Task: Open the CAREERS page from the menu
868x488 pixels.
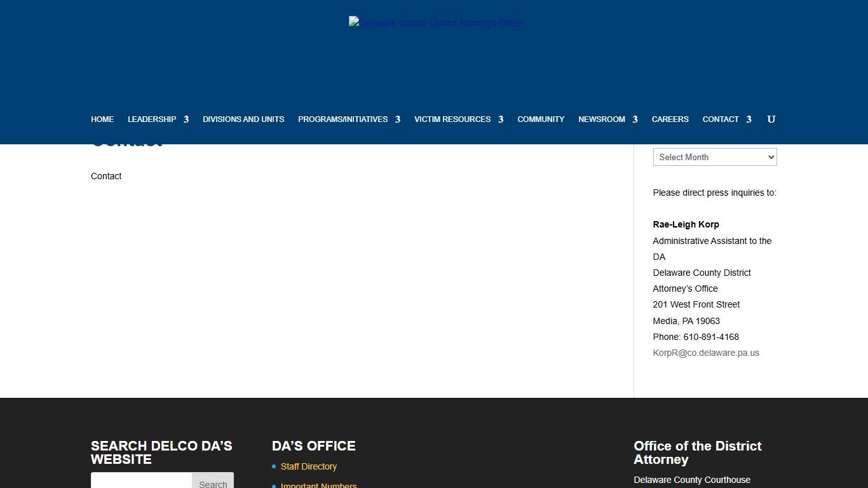Action: (670, 119)
